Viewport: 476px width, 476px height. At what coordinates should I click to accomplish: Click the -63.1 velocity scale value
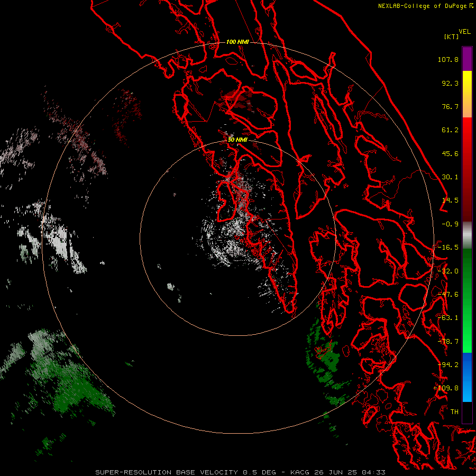(x=448, y=318)
